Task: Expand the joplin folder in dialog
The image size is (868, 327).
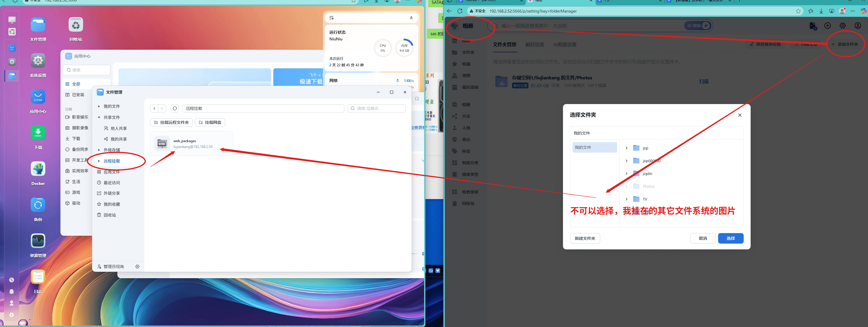Action: coord(626,174)
